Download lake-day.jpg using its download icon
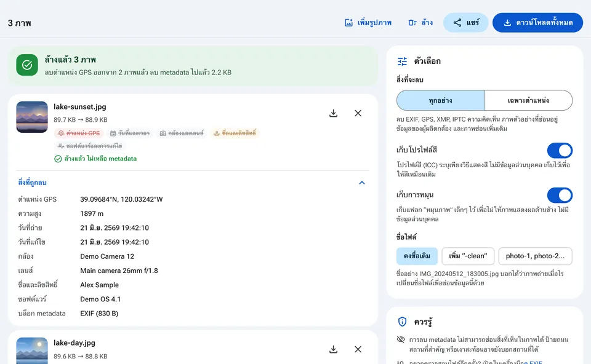The height and width of the screenshot is (364, 591). tap(333, 349)
